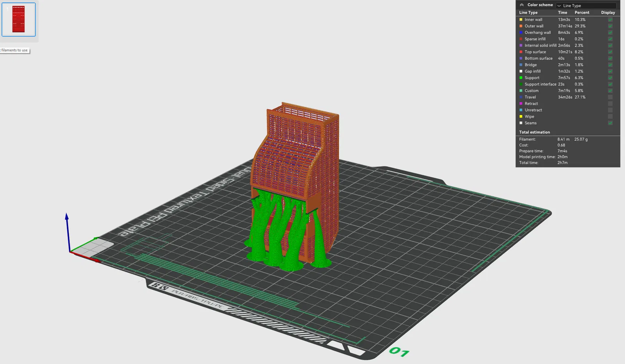Click the "Total estimation" heading
The width and height of the screenshot is (625, 364).
(x=534, y=132)
